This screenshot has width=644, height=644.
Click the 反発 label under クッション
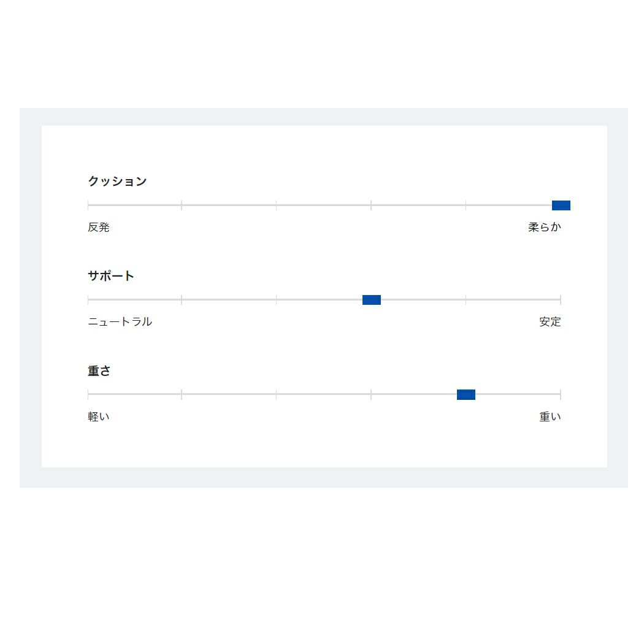(x=99, y=227)
